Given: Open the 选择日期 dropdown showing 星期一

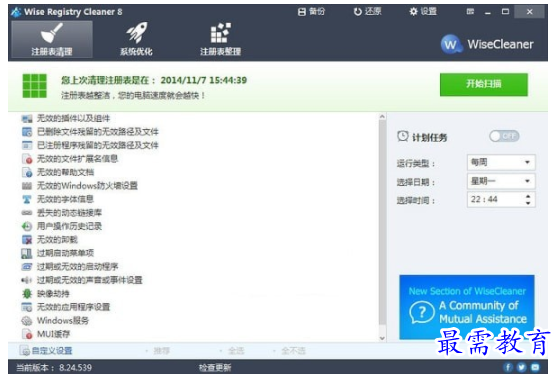Looking at the screenshot, I should (x=501, y=181).
